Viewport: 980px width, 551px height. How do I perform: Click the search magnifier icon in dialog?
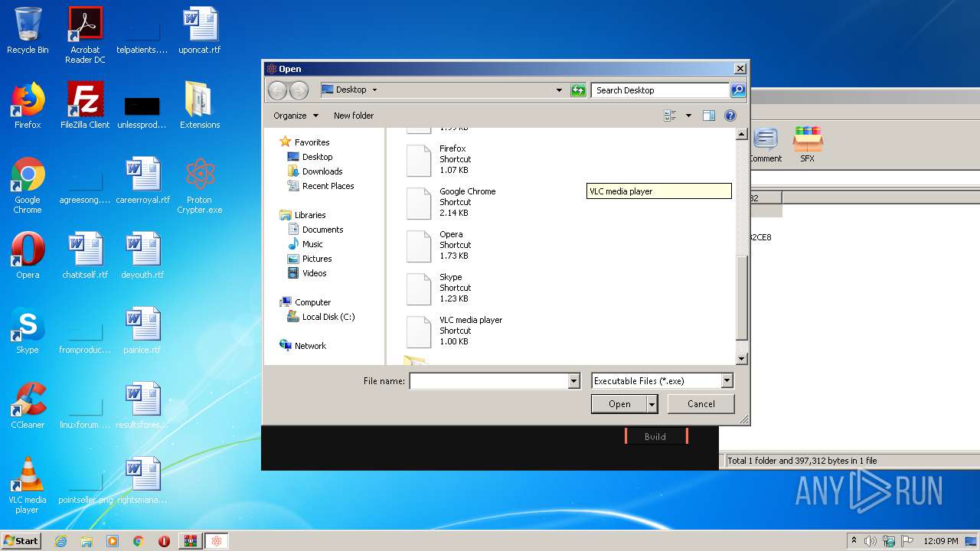click(x=738, y=90)
